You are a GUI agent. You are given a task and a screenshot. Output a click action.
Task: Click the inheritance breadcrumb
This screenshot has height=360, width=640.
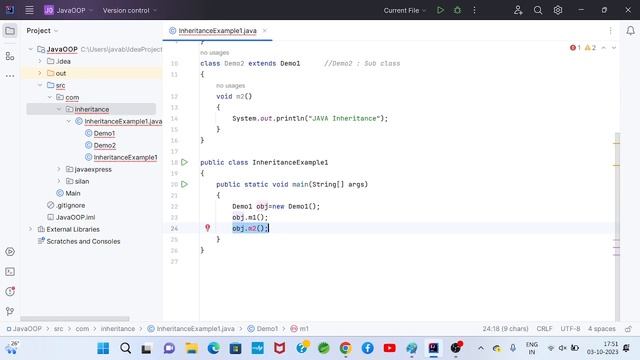pyautogui.click(x=118, y=329)
